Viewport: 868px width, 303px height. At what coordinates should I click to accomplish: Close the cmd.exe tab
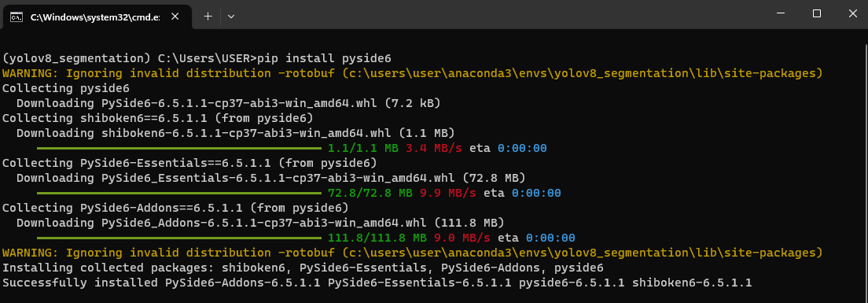pos(175,17)
